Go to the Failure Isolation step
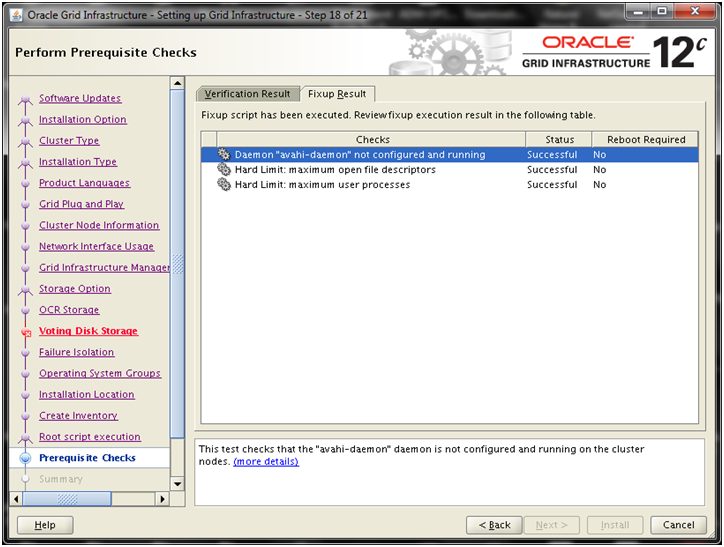Screen dimensions: 724x547 [x=77, y=352]
